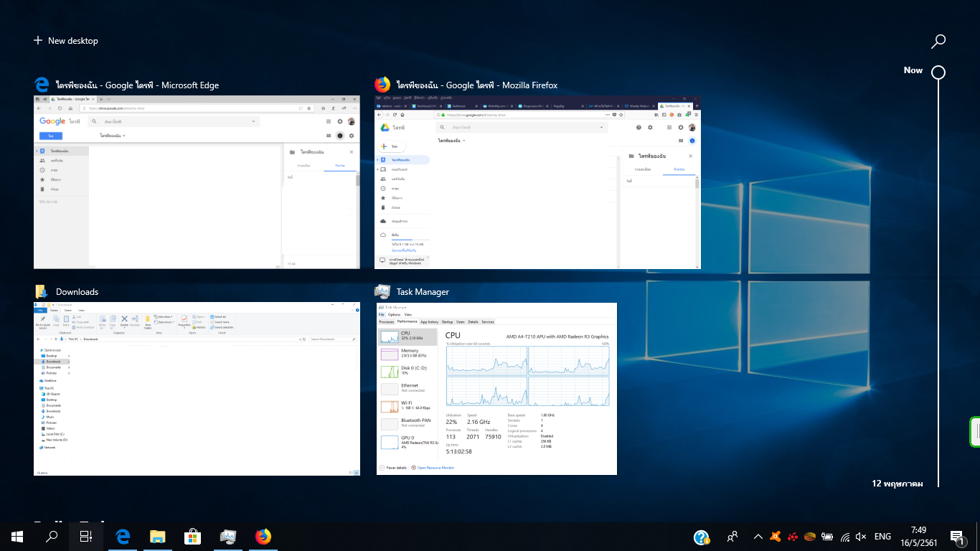
Task: Click the Firefox icon in the taskbar
Action: point(263,537)
